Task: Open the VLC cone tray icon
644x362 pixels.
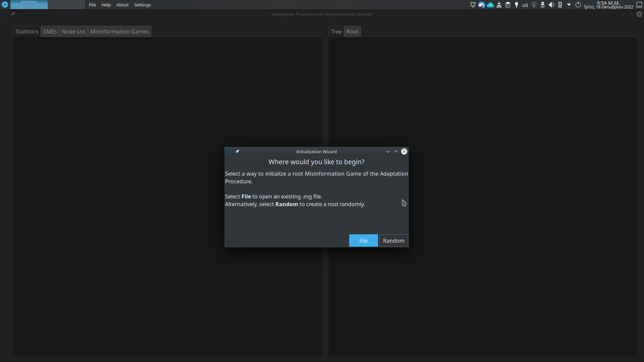Action: click(499, 5)
